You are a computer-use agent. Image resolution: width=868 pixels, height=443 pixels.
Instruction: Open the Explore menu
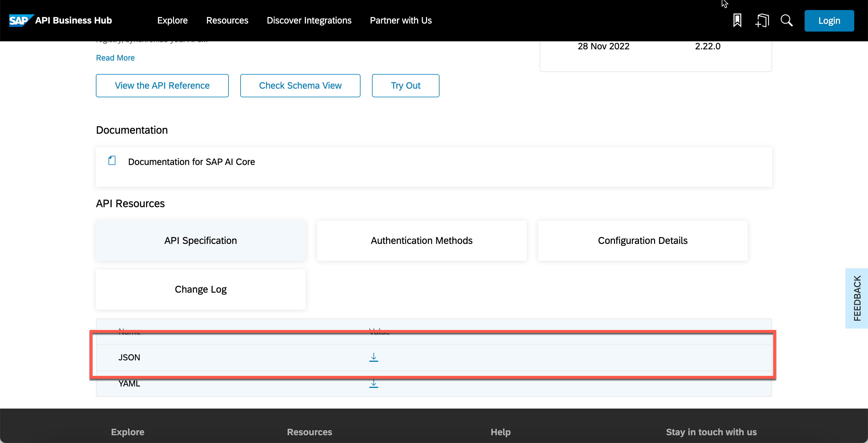click(x=172, y=21)
